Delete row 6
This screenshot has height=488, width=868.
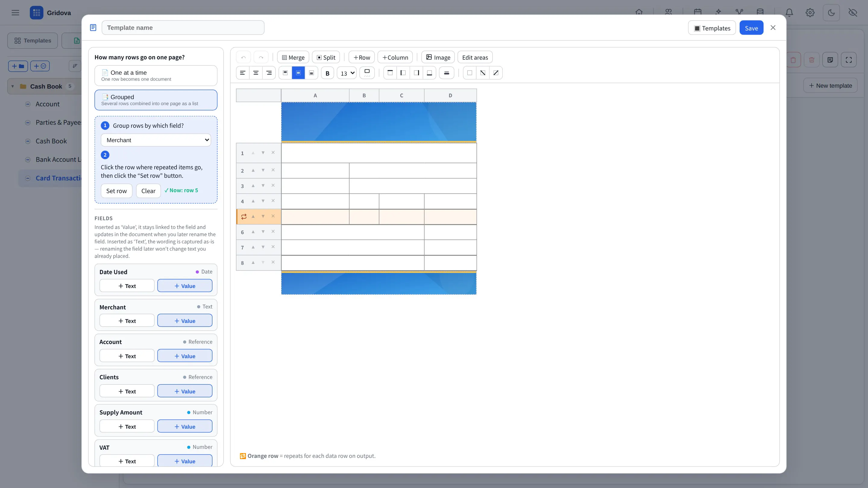[x=273, y=232]
